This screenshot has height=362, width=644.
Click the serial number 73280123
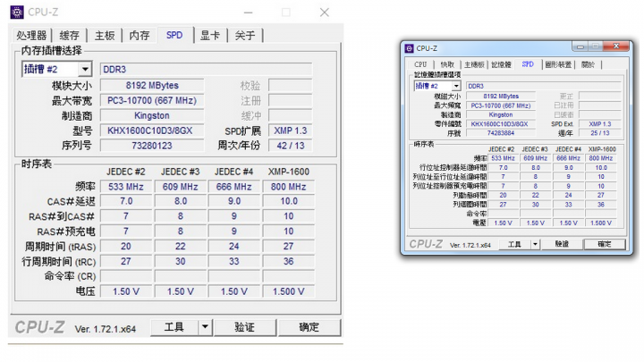152,146
